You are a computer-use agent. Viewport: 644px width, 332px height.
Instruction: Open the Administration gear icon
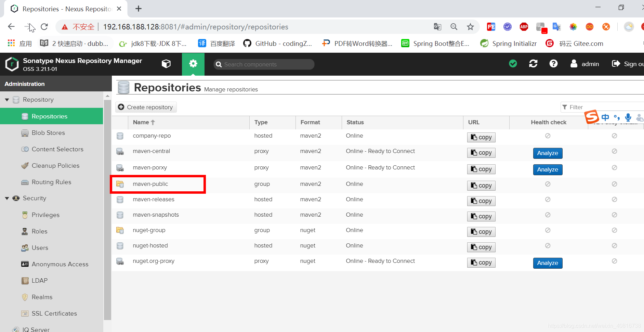pyautogui.click(x=193, y=64)
